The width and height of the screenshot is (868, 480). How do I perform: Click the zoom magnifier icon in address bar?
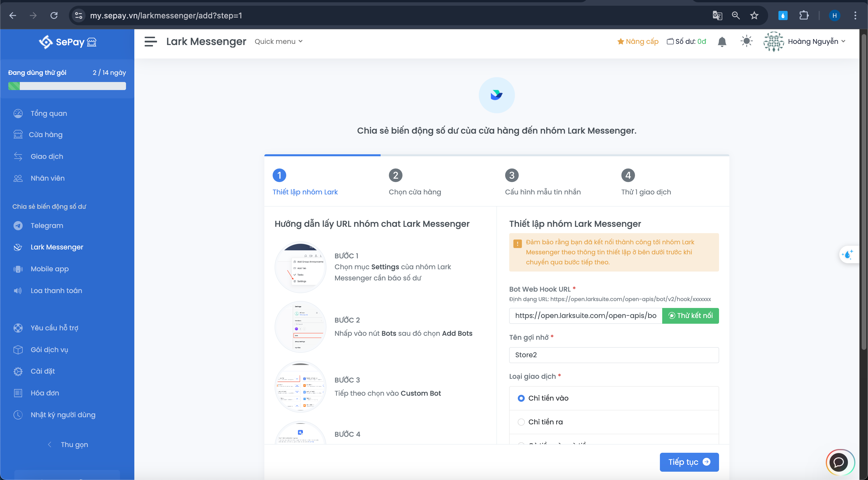pyautogui.click(x=736, y=15)
